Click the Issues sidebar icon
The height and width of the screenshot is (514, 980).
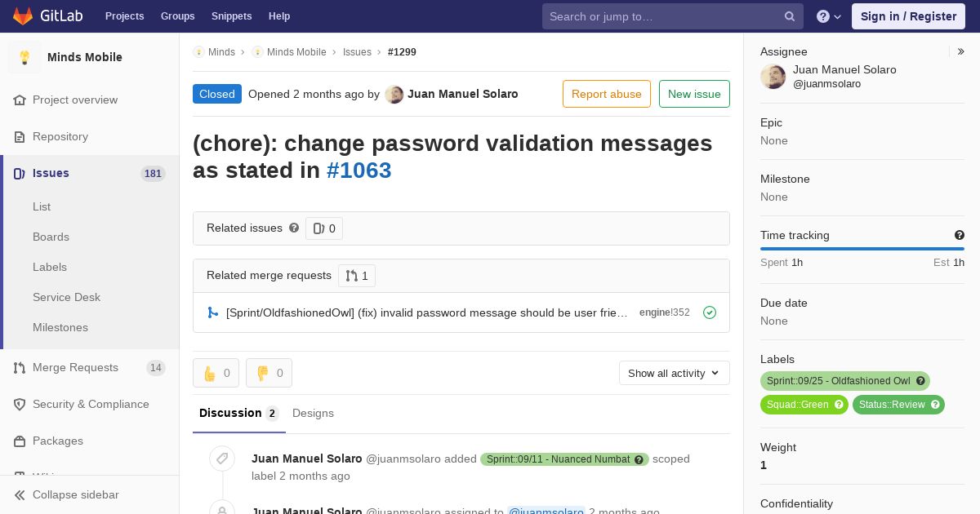(x=20, y=173)
